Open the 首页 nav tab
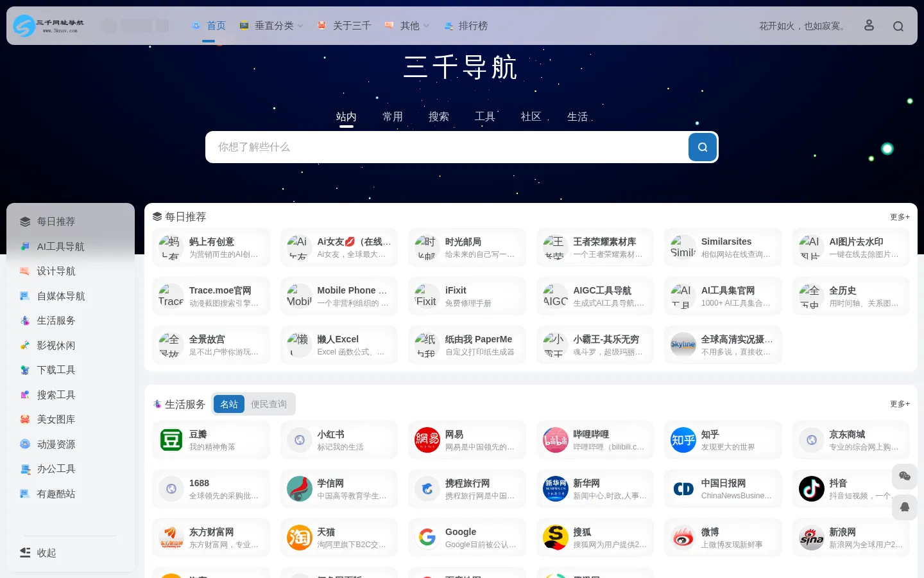924x578 pixels. point(209,26)
